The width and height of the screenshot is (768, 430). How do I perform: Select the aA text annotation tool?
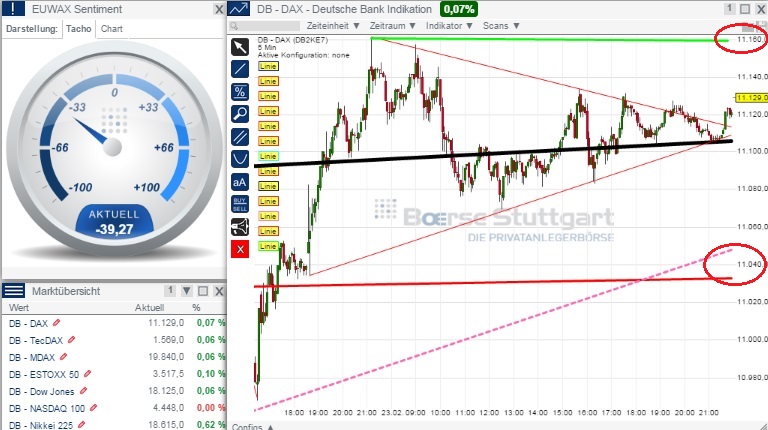click(240, 182)
